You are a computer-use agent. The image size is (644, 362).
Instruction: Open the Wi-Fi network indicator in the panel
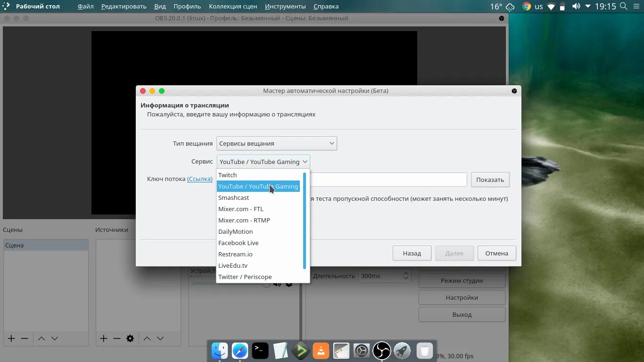pyautogui.click(x=551, y=7)
